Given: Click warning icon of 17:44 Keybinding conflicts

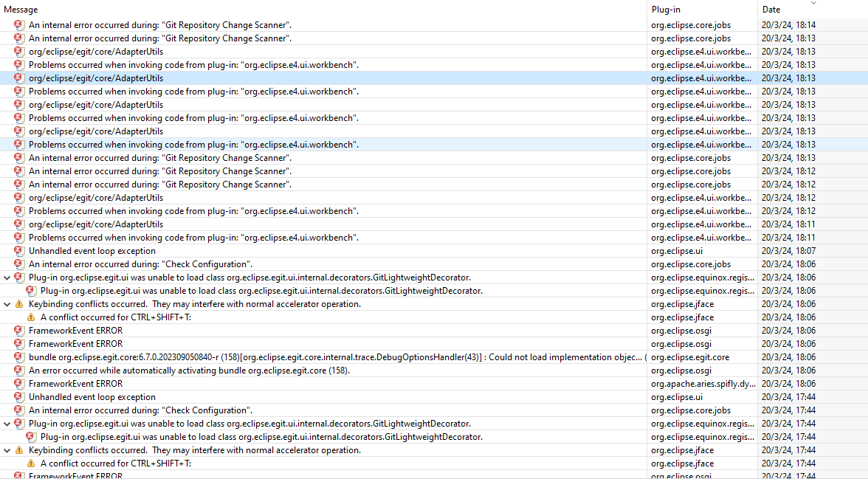Looking at the screenshot, I should (x=19, y=450).
